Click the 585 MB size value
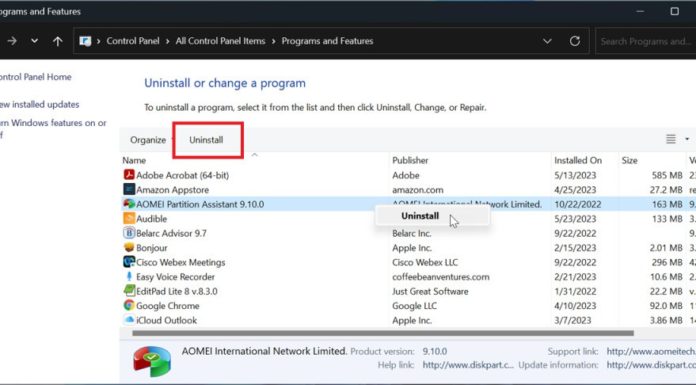 pyautogui.click(x=667, y=175)
